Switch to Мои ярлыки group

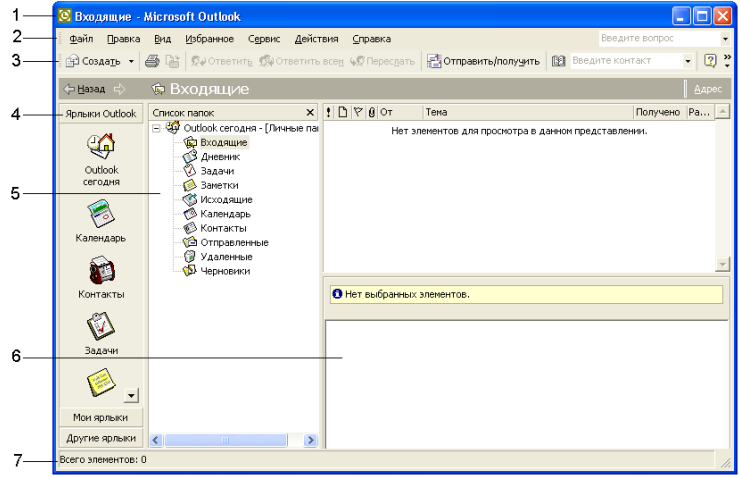pyautogui.click(x=101, y=417)
